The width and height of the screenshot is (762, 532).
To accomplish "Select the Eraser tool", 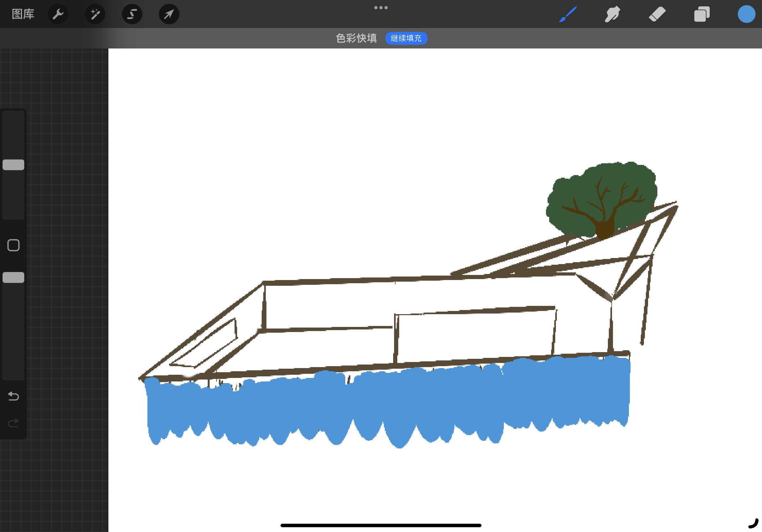I will pyautogui.click(x=657, y=14).
